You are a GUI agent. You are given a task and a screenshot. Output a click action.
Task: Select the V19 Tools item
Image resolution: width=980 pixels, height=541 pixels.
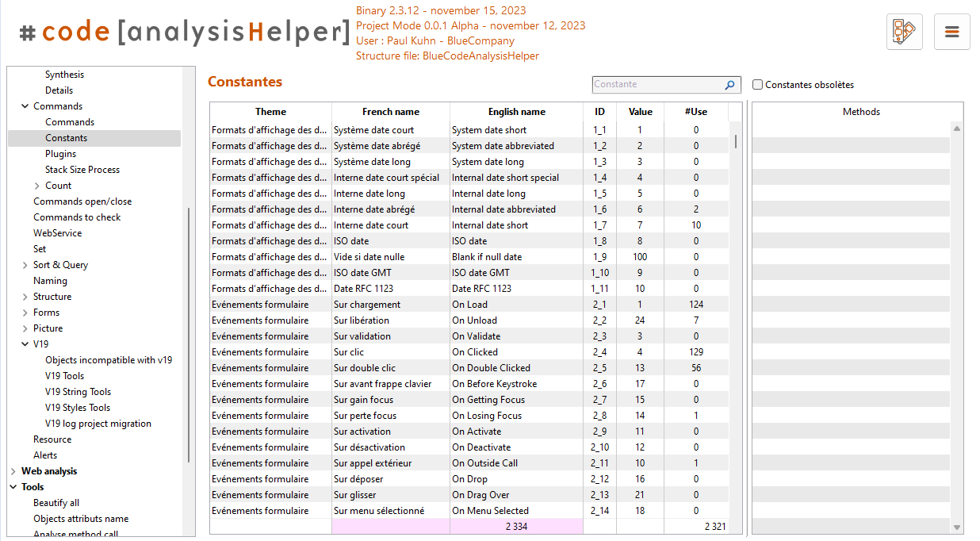coord(64,376)
